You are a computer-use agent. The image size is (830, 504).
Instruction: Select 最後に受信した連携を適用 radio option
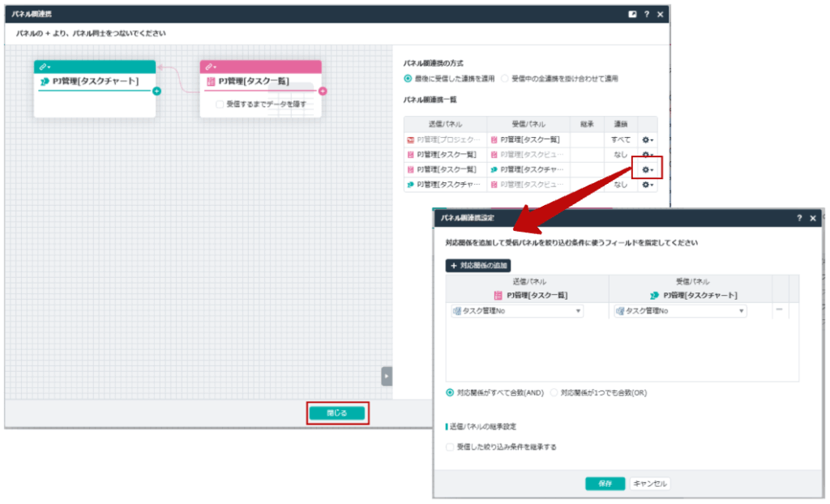pyautogui.click(x=408, y=79)
